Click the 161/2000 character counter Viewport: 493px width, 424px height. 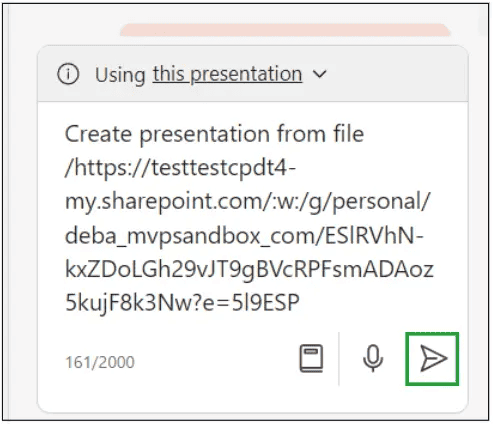(100, 362)
